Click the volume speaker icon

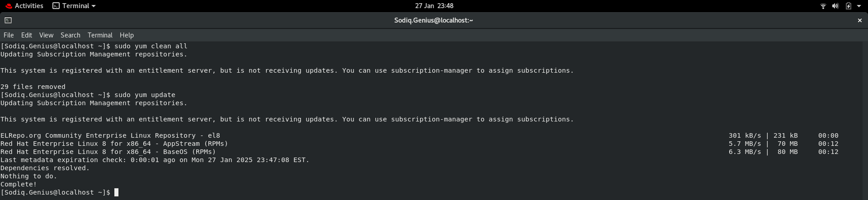coord(835,6)
